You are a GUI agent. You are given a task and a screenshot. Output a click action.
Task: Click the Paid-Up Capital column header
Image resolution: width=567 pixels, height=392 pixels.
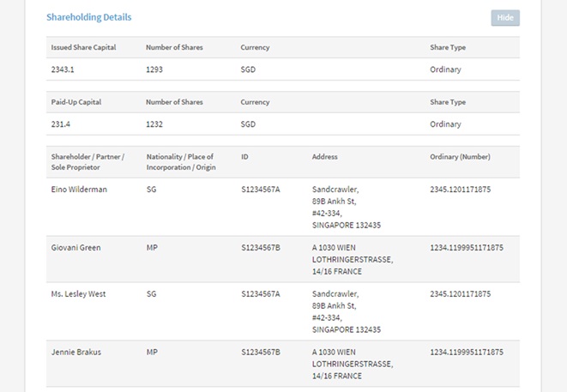(76, 102)
